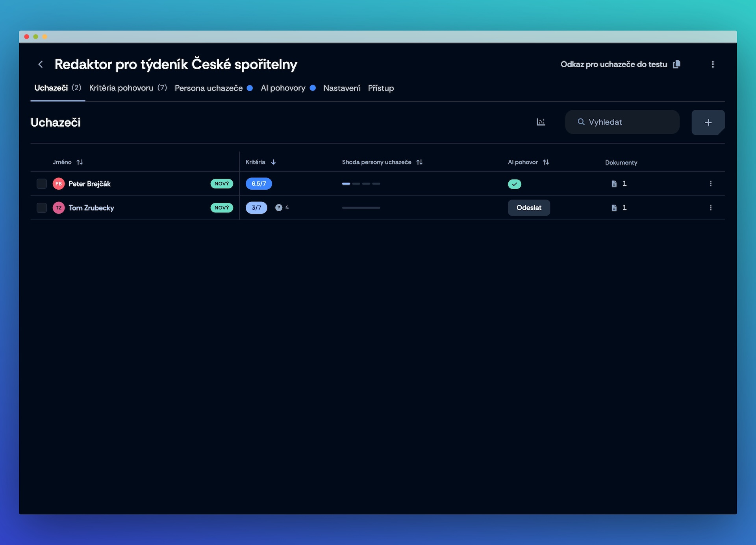Click the plus button to add candidate
Viewport: 756px width, 545px height.
point(708,122)
